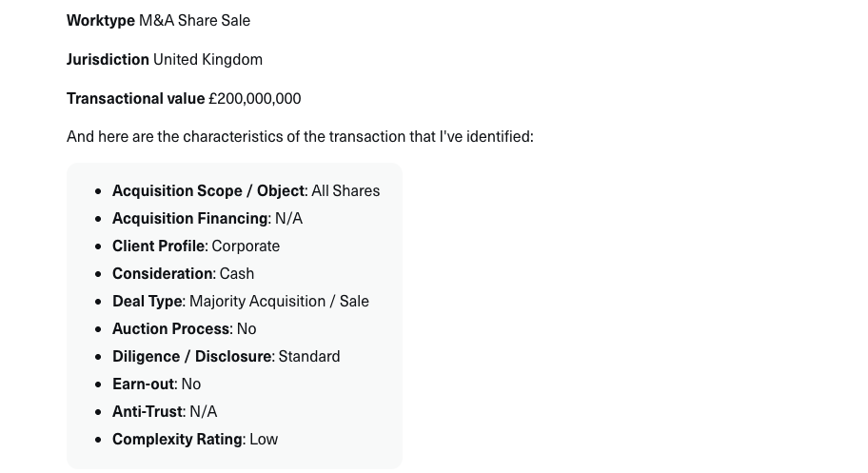The image size is (868, 473).
Task: Click the Acquisition Scope / Object label
Action: pyautogui.click(x=208, y=190)
